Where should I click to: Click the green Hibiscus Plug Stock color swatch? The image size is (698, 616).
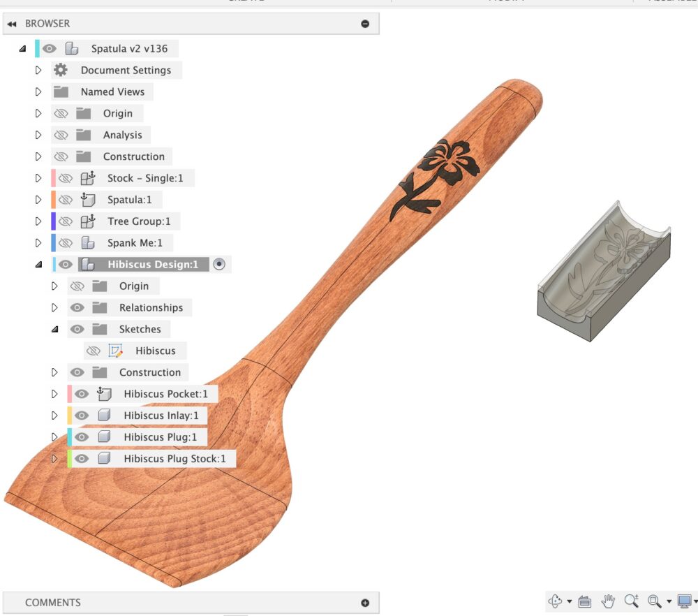pyautogui.click(x=70, y=459)
